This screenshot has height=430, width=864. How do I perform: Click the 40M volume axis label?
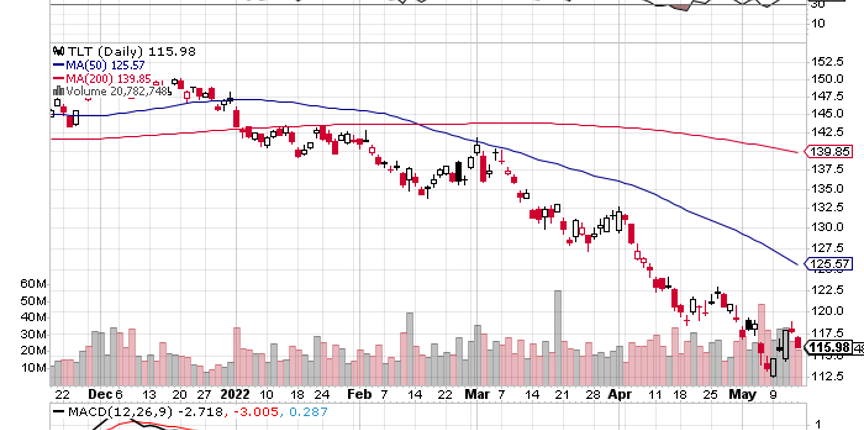click(34, 318)
